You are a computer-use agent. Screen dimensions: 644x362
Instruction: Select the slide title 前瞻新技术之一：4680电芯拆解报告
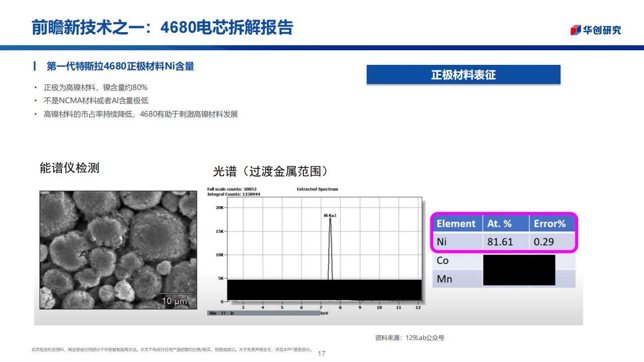point(163,28)
